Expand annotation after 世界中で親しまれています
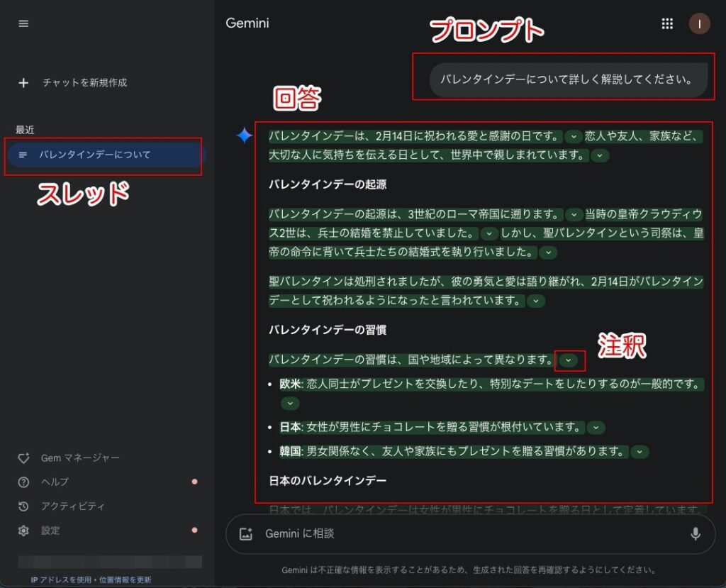The image size is (726, 588). pyautogui.click(x=600, y=155)
